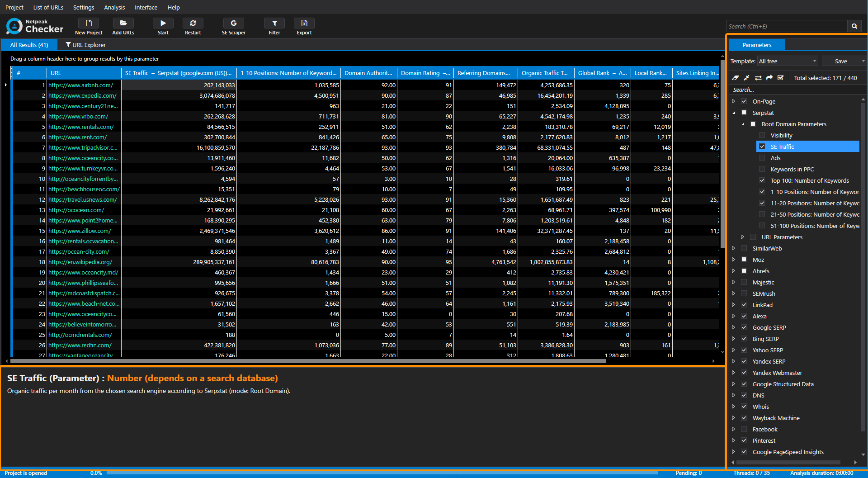Check the Facebook group checkbox
Image resolution: width=868 pixels, height=478 pixels.
744,429
